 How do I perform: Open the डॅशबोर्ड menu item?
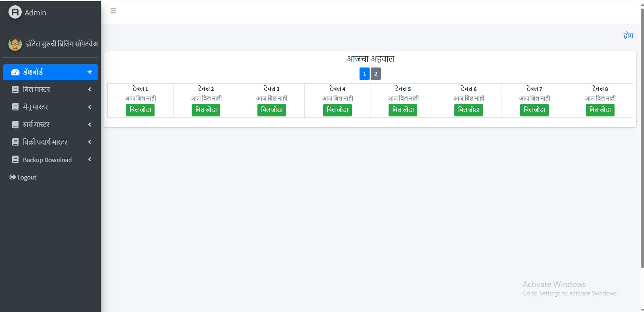point(50,72)
